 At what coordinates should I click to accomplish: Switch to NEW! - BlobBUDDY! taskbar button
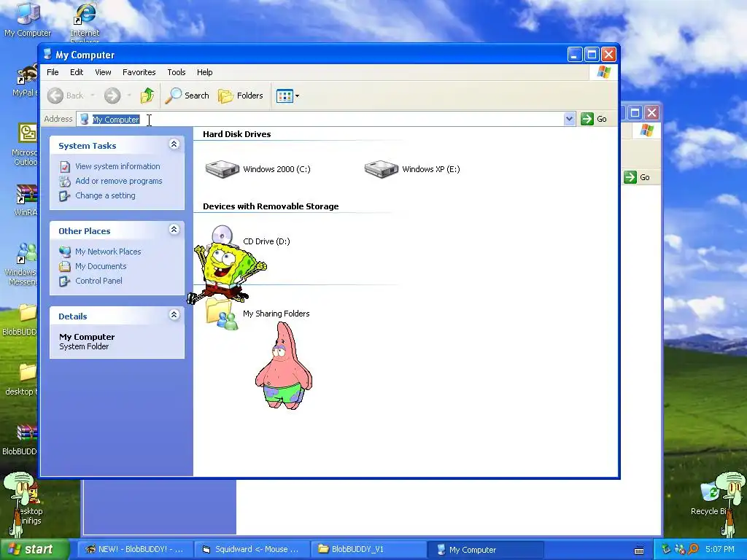[x=135, y=550]
